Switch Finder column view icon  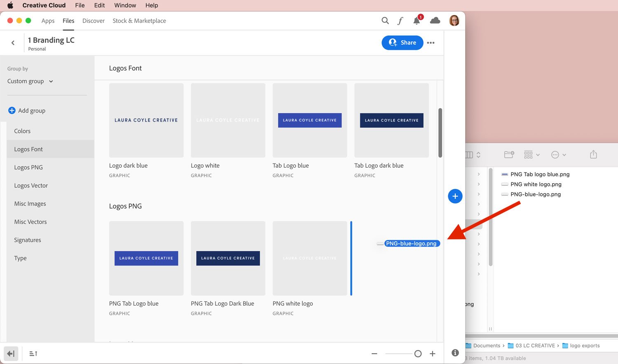click(x=469, y=155)
